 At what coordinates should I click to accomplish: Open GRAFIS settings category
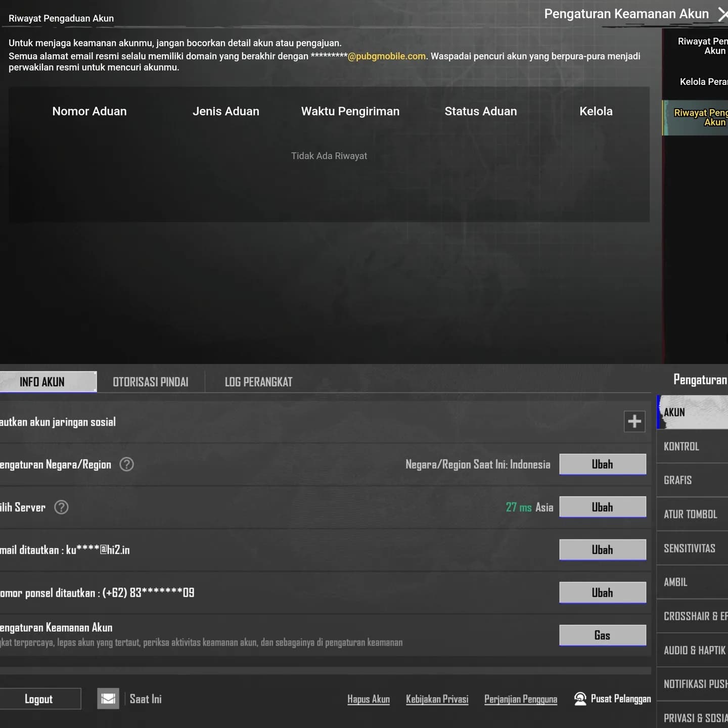[692, 480]
